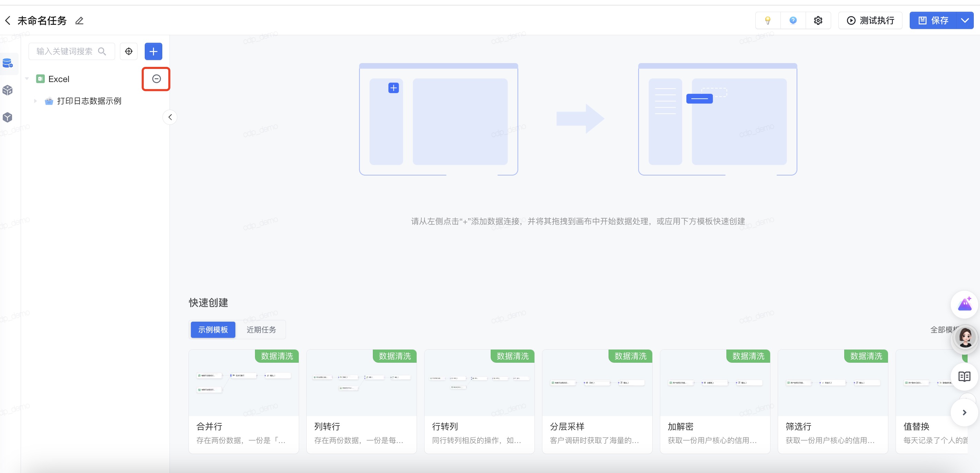
Task: Open the blue question mark help icon
Action: pyautogui.click(x=793, y=21)
